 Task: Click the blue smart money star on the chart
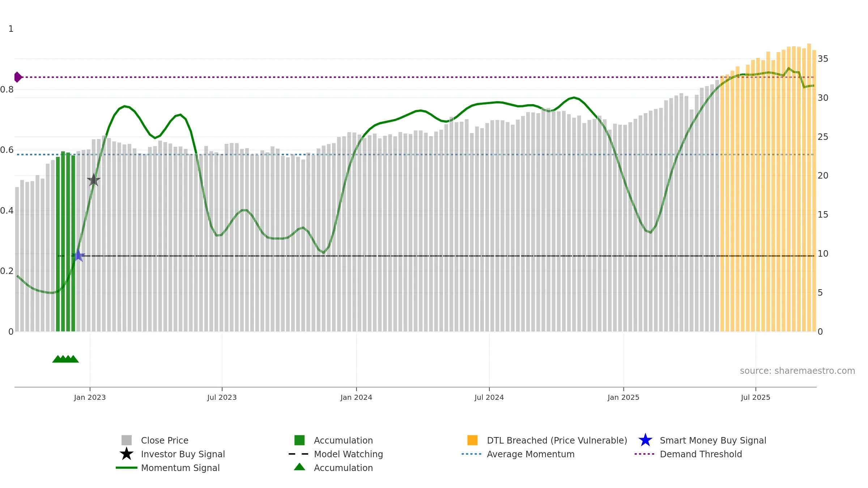78,256
